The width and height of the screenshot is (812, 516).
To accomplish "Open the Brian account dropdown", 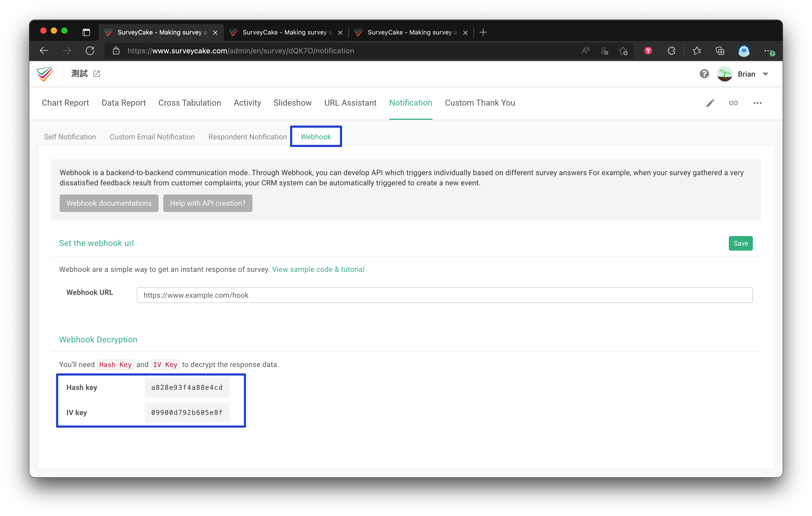I will pos(753,73).
